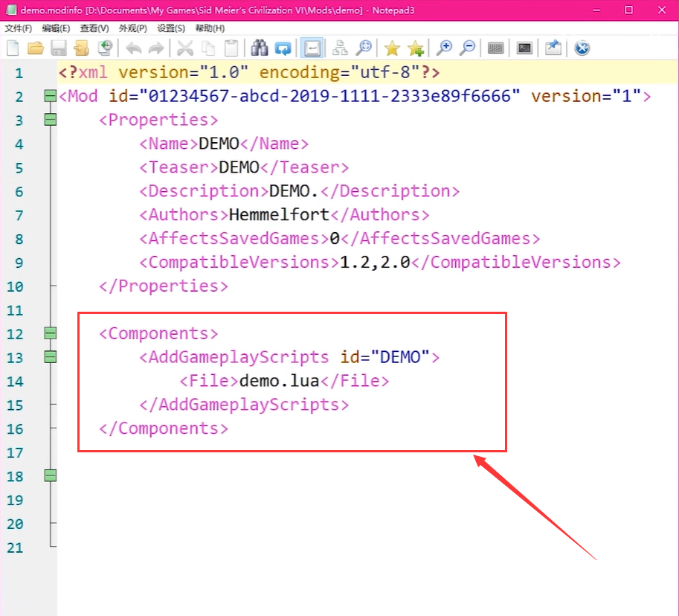Click 'DEMO' inside the Teaser tag

239,167
